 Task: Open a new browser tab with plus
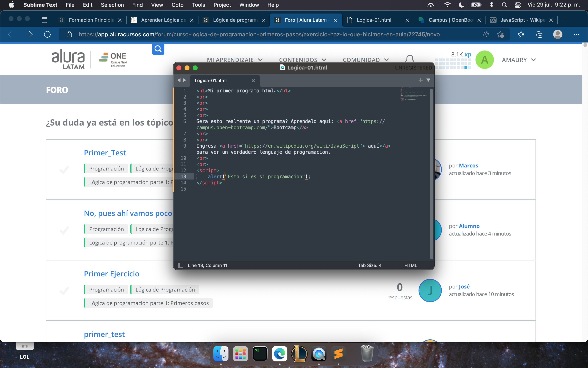coord(565,20)
